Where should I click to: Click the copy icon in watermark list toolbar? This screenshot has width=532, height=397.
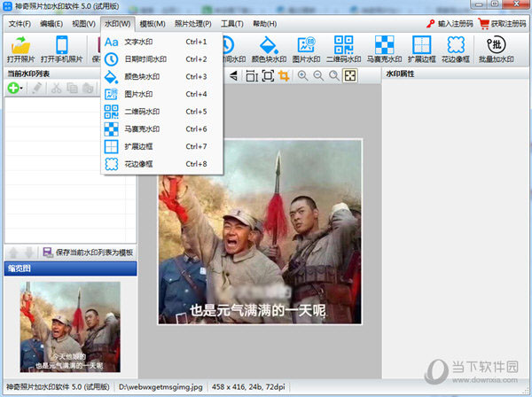pyautogui.click(x=72, y=88)
